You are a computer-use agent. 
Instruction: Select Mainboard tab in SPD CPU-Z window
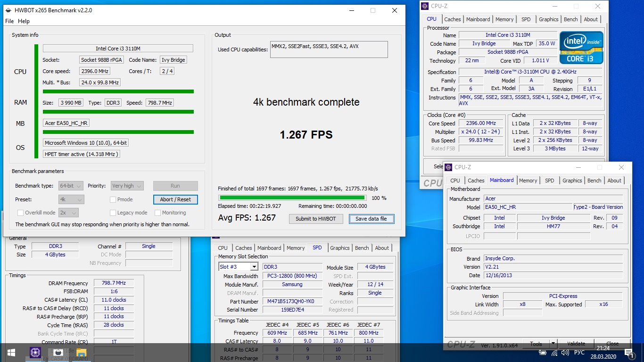(269, 248)
